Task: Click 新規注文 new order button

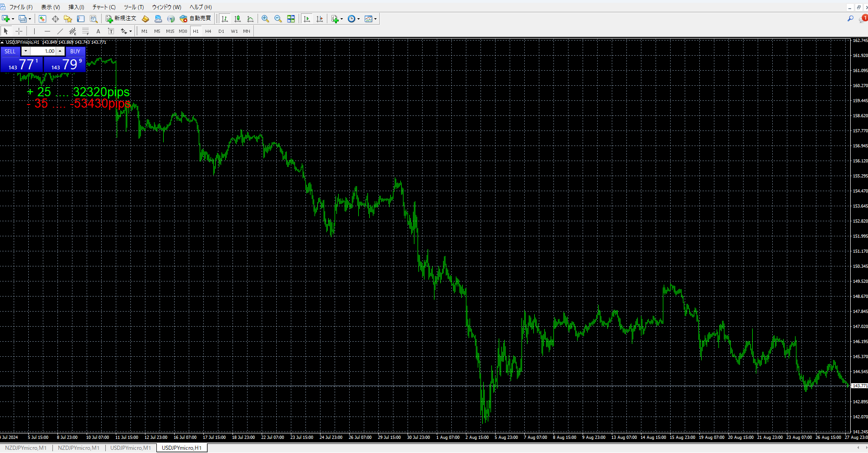Action: pyautogui.click(x=121, y=19)
